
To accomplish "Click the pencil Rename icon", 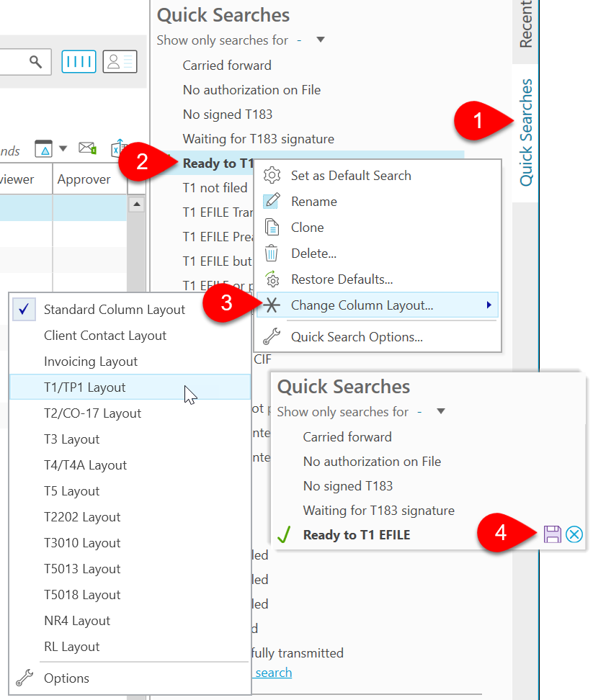I will [x=272, y=202].
